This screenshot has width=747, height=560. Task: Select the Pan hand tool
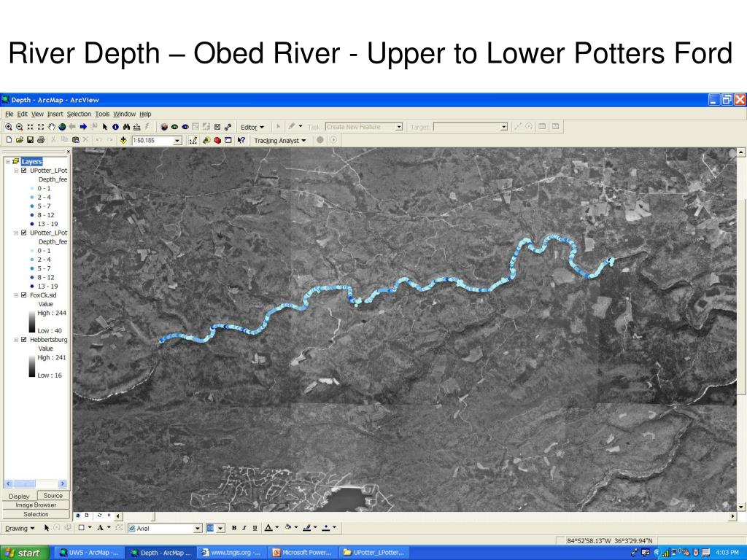tap(52, 127)
